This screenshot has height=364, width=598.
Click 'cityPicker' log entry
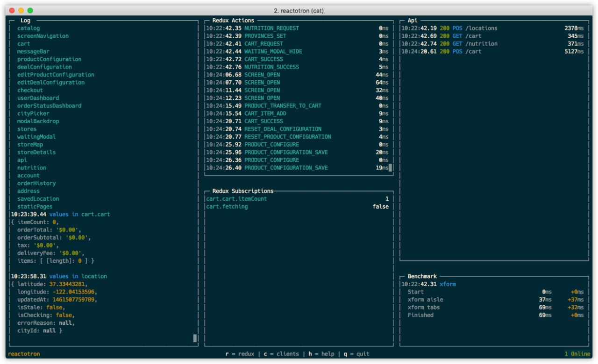34,113
